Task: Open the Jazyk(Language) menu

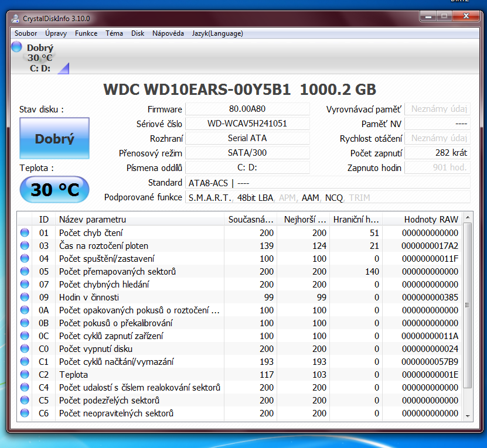Action: click(x=217, y=33)
